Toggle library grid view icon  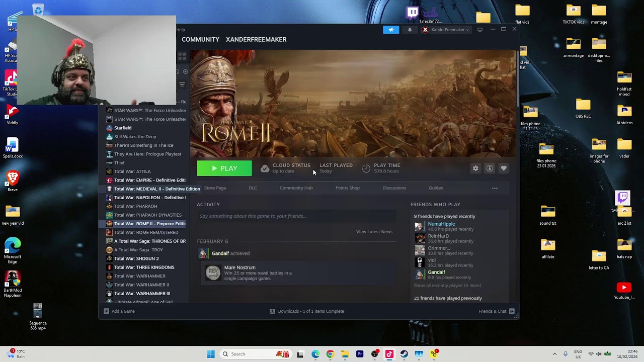[182, 56]
